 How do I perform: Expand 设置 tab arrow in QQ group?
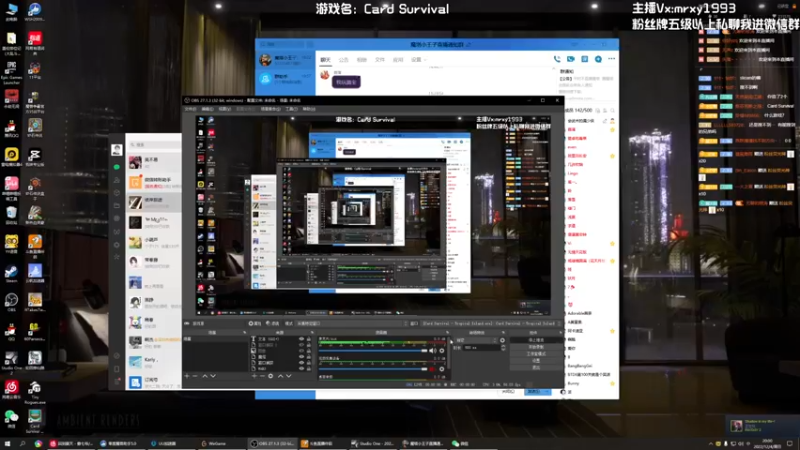coord(424,60)
